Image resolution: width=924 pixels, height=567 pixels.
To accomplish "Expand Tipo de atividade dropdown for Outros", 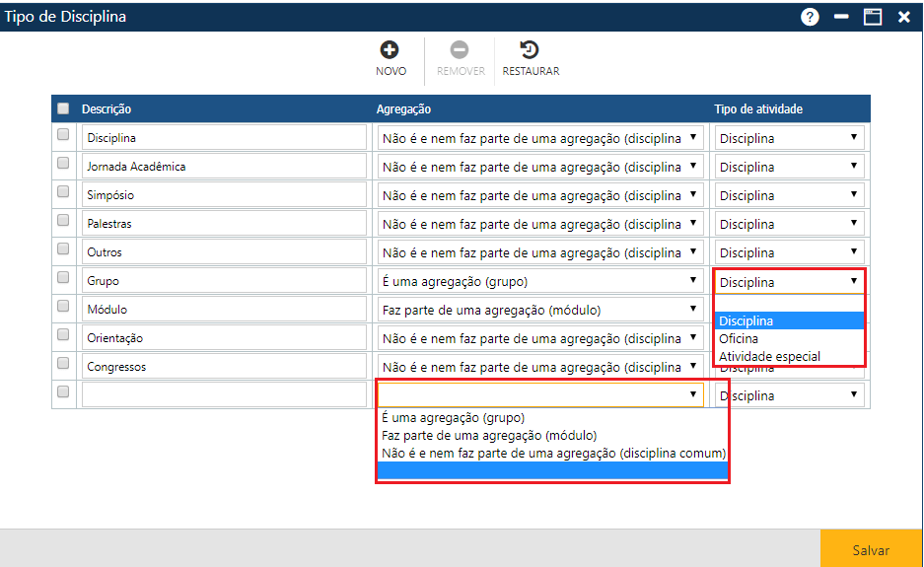I will click(789, 252).
